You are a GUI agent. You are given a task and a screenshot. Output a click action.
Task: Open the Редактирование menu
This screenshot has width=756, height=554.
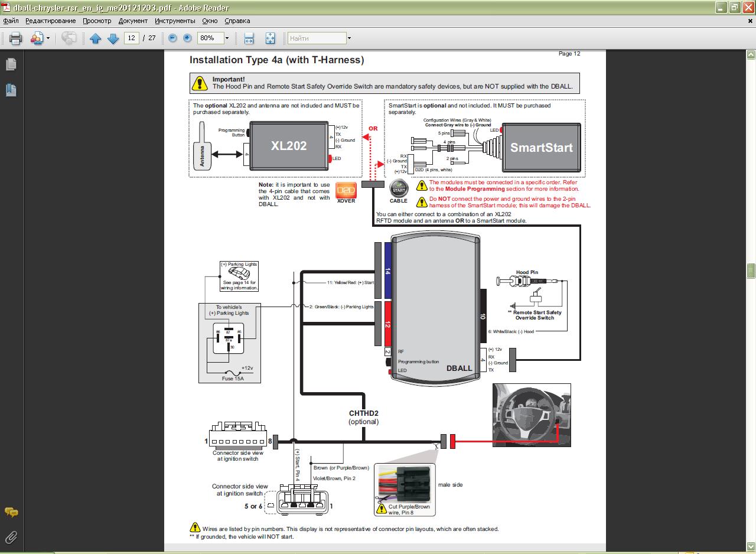tap(50, 21)
